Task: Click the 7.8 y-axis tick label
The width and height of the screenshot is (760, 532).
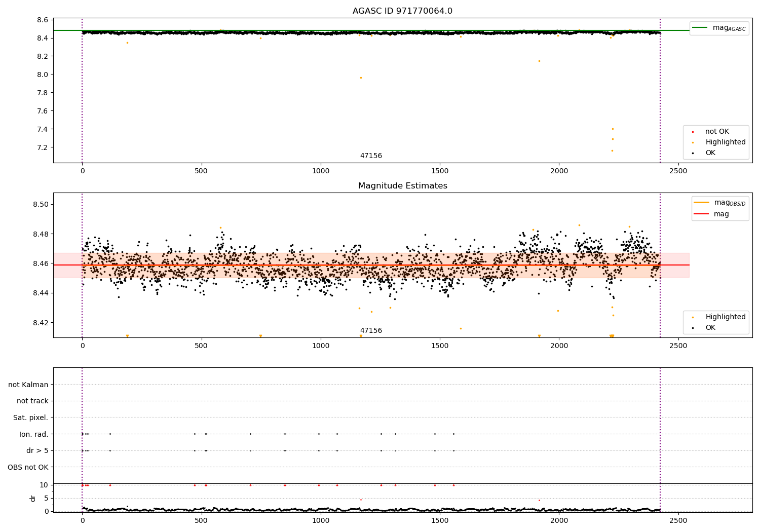Action: pyautogui.click(x=43, y=93)
